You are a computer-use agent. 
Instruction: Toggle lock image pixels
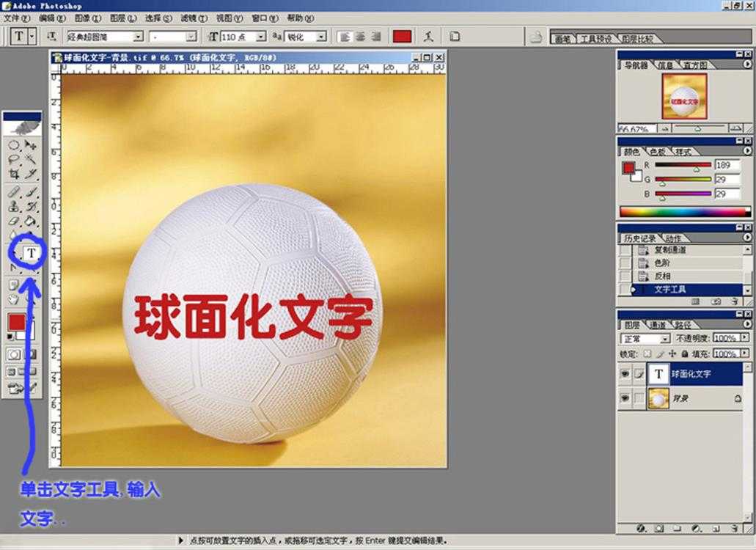point(660,353)
